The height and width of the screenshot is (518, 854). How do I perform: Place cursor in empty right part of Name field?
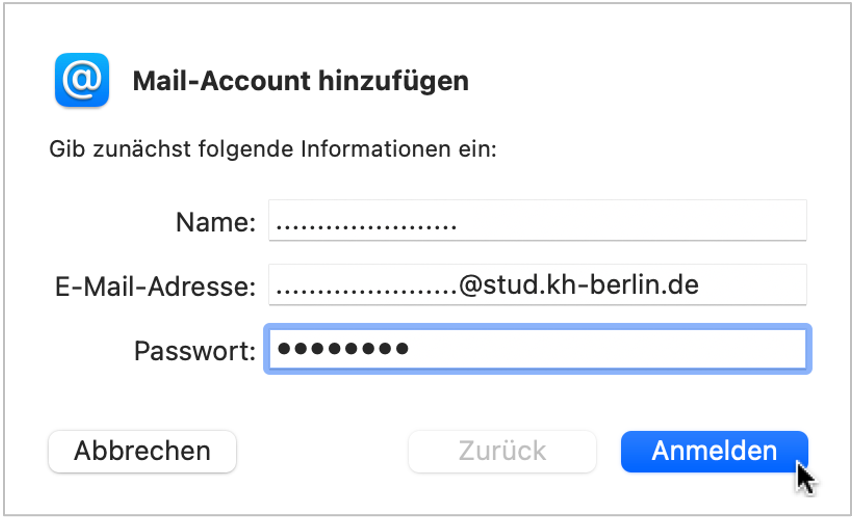pos(632,220)
